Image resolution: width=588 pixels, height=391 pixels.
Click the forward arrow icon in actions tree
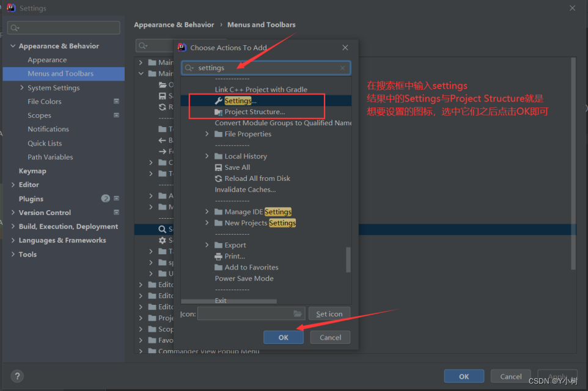[162, 152]
